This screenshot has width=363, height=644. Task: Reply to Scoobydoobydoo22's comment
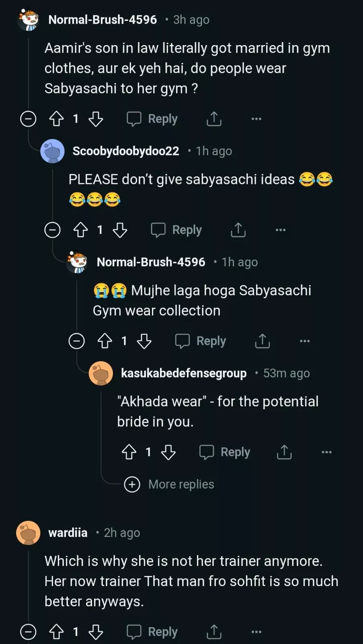tap(176, 230)
